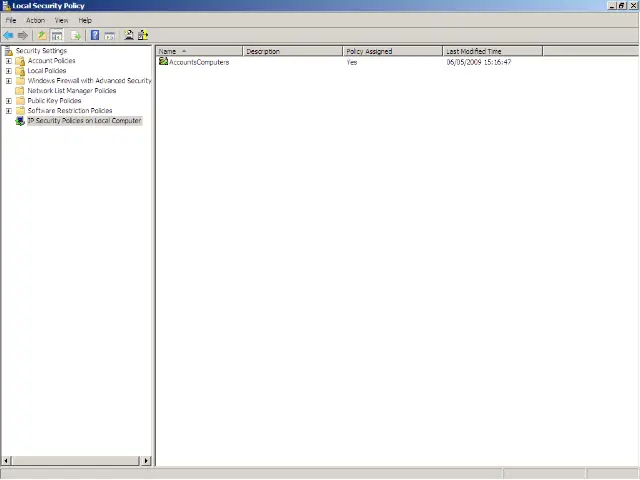
Task: Click the IP Security Policies node icon
Action: coord(20,121)
